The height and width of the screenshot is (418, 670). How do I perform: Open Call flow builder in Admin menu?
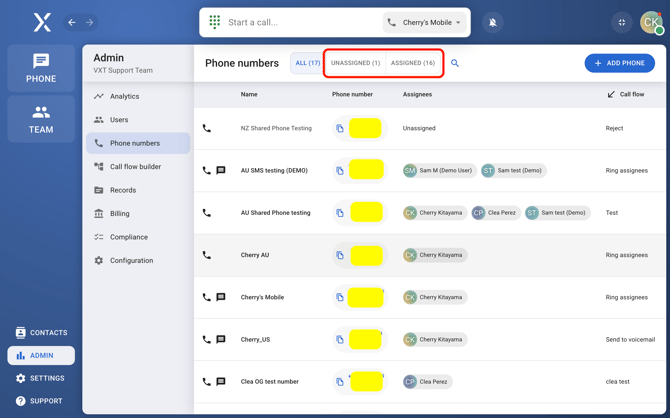pos(135,167)
